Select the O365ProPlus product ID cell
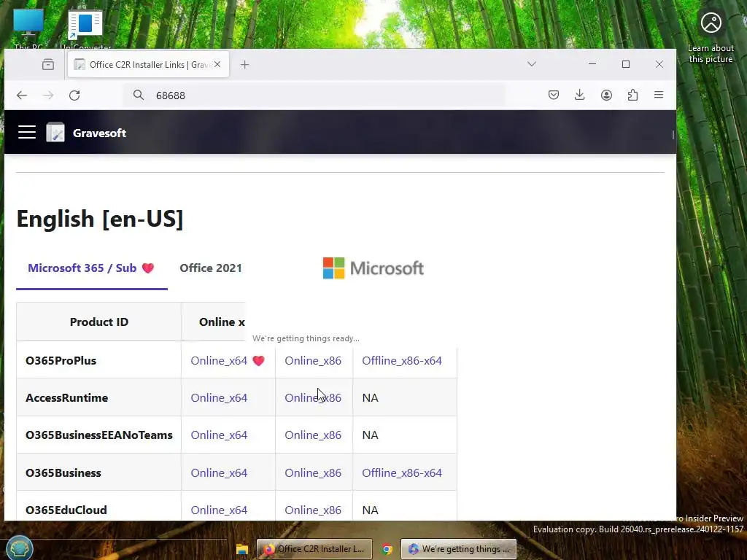This screenshot has height=560, width=747. (98, 360)
